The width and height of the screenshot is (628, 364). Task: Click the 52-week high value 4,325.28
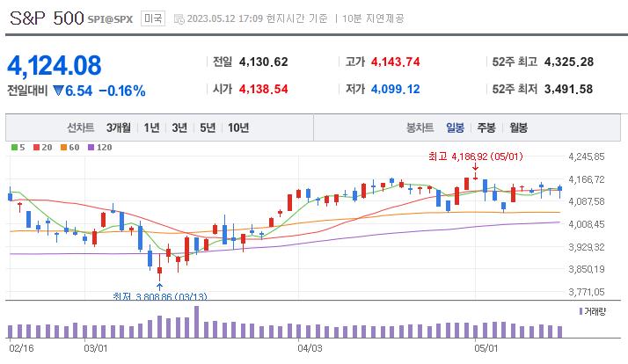pos(569,62)
